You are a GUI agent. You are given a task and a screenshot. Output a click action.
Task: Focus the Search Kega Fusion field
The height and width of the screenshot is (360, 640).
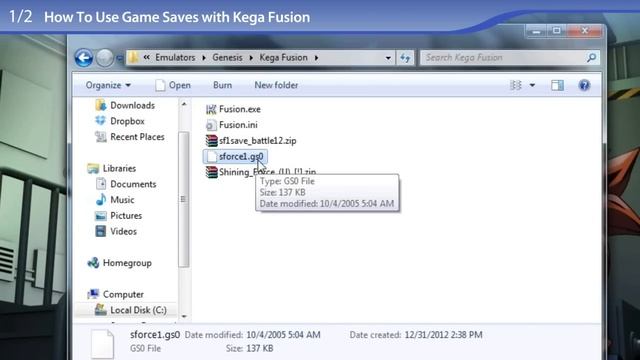(x=510, y=58)
